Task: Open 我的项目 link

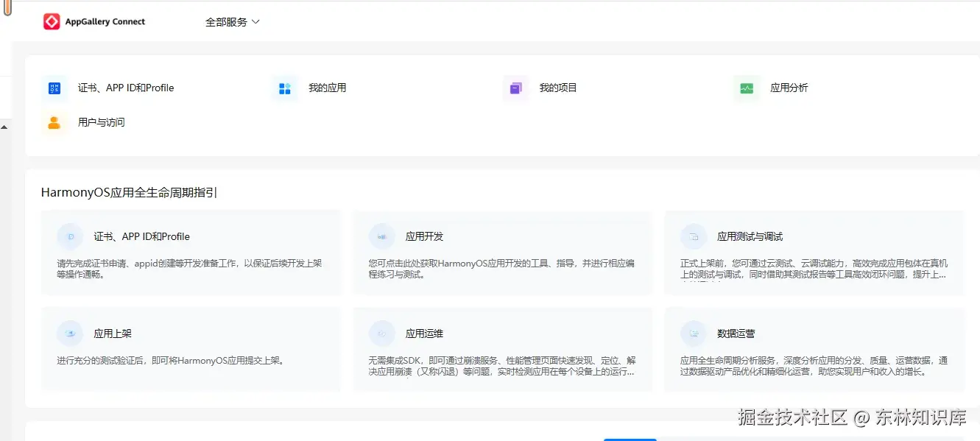Action: click(x=558, y=88)
